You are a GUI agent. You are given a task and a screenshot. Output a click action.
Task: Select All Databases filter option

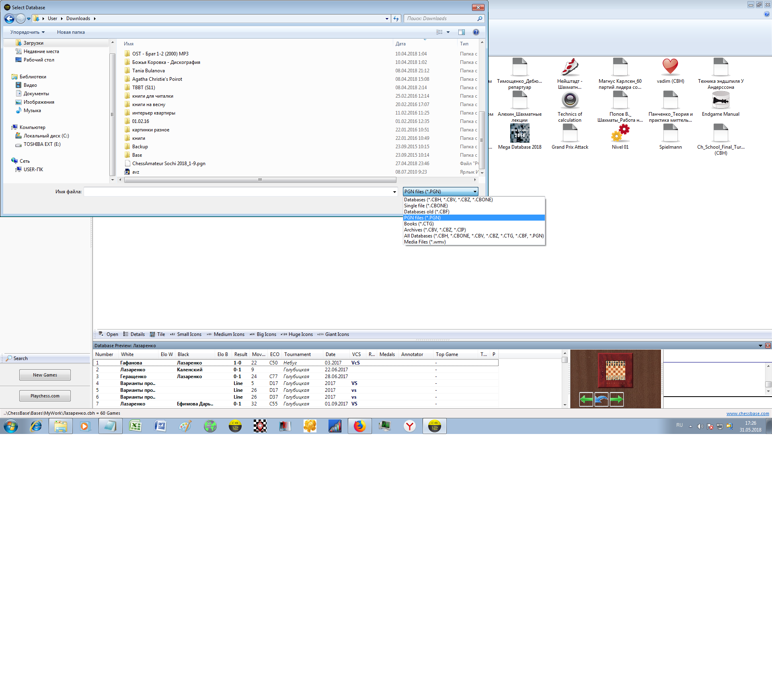tap(474, 236)
